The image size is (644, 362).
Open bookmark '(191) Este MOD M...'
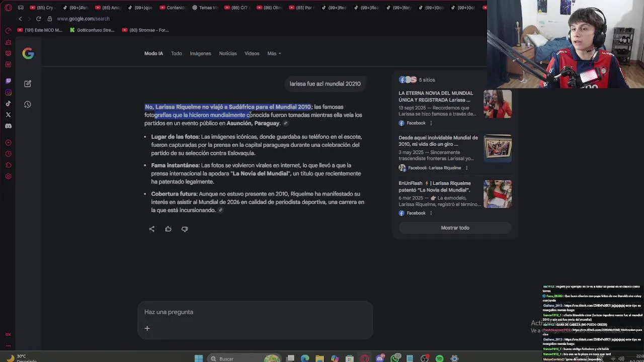(40, 30)
